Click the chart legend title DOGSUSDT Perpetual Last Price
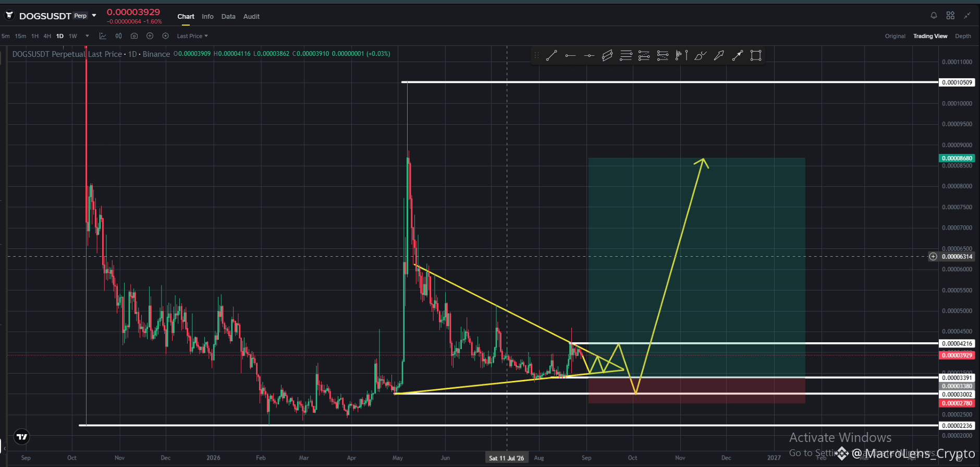980x467 pixels. click(67, 54)
